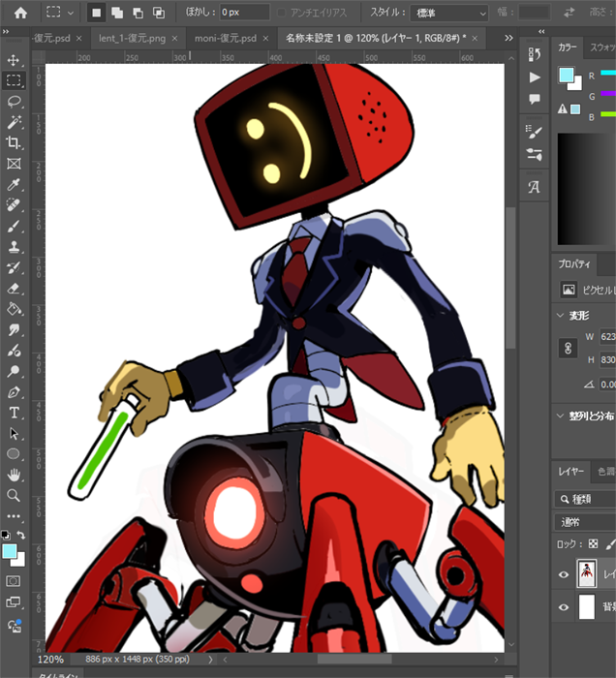Expand the toolbar with double arrow
The image size is (616, 678).
tap(6, 32)
